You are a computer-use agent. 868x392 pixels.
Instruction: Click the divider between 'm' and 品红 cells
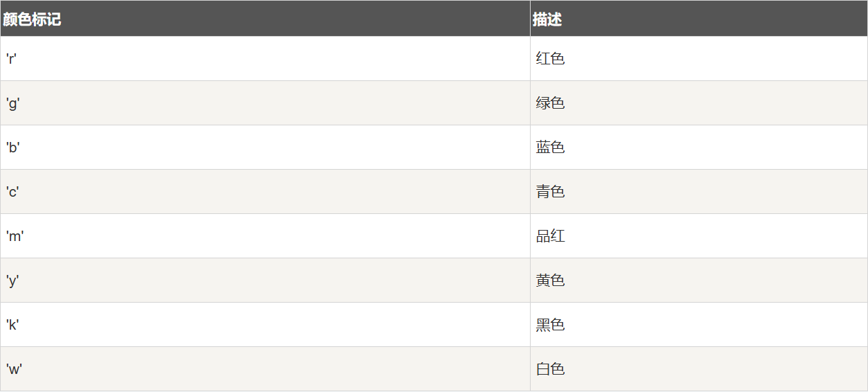click(x=530, y=236)
